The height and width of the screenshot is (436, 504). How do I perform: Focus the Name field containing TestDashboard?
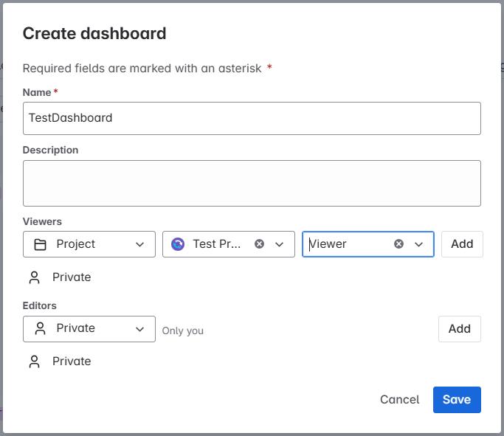(252, 118)
